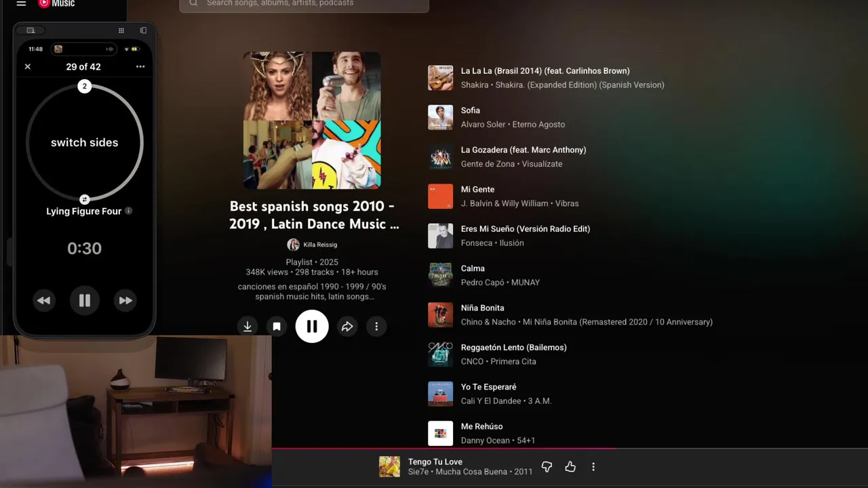This screenshot has width=868, height=488.
Task: Skip forward to next exercise in timer
Action: tap(125, 300)
